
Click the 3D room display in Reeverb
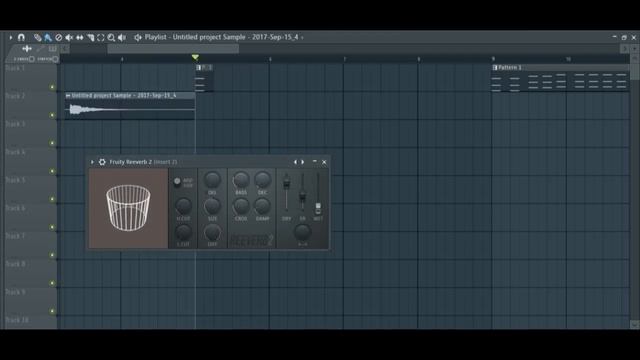click(128, 209)
